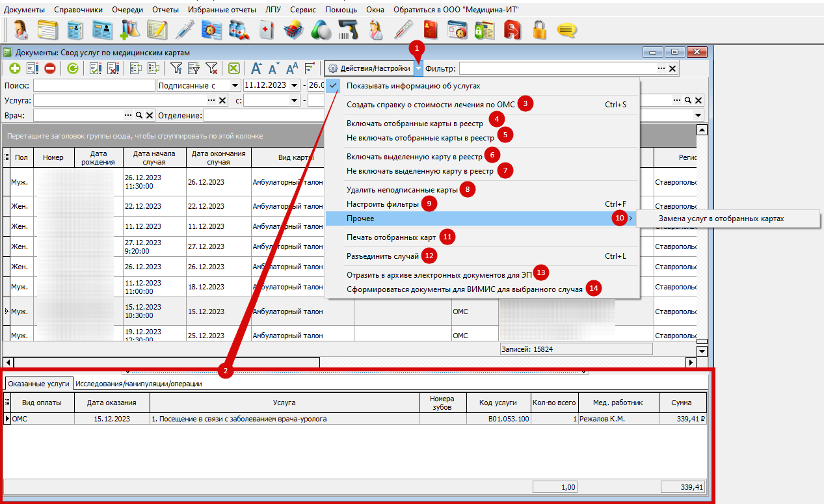
Task: Click the thermometer icon in main toolbar
Action: point(403,31)
